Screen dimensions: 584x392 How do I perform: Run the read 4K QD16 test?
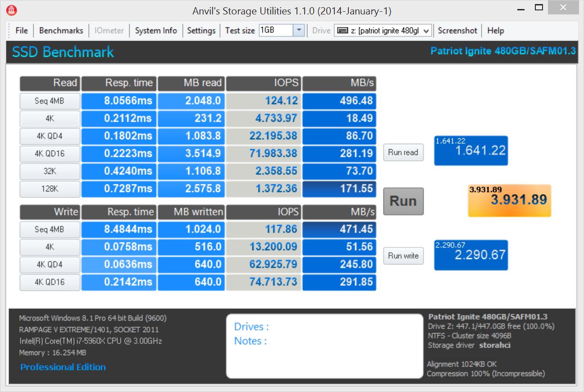click(x=50, y=154)
